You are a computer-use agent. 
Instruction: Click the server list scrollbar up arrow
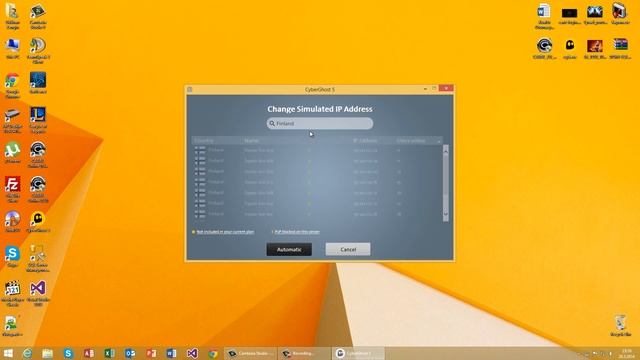click(x=446, y=151)
